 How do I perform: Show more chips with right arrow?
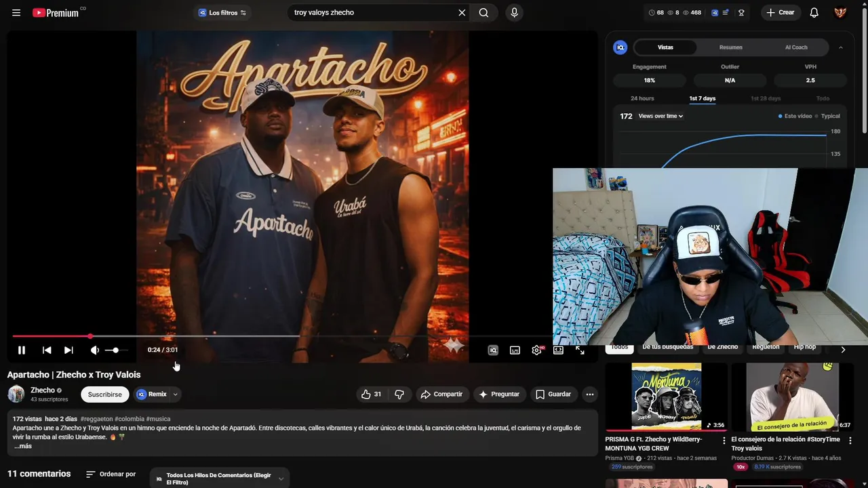click(x=843, y=350)
